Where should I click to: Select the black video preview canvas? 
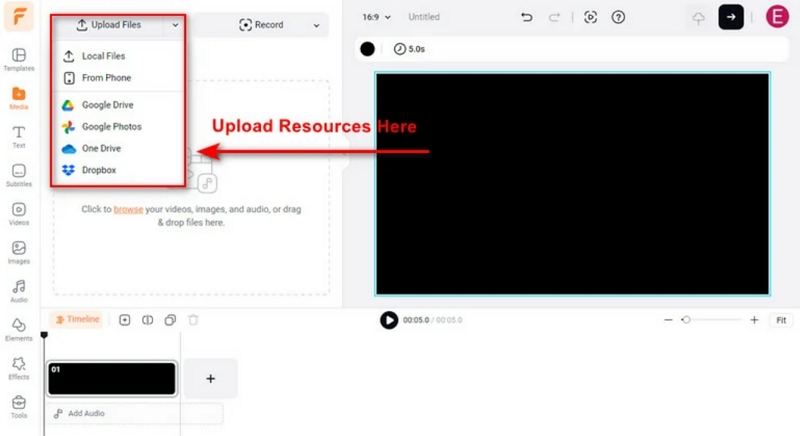(x=572, y=184)
